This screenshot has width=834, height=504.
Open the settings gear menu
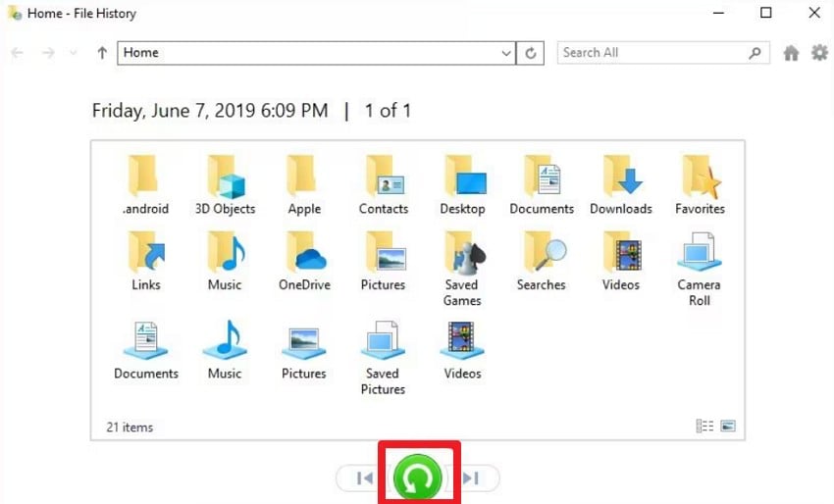(819, 53)
